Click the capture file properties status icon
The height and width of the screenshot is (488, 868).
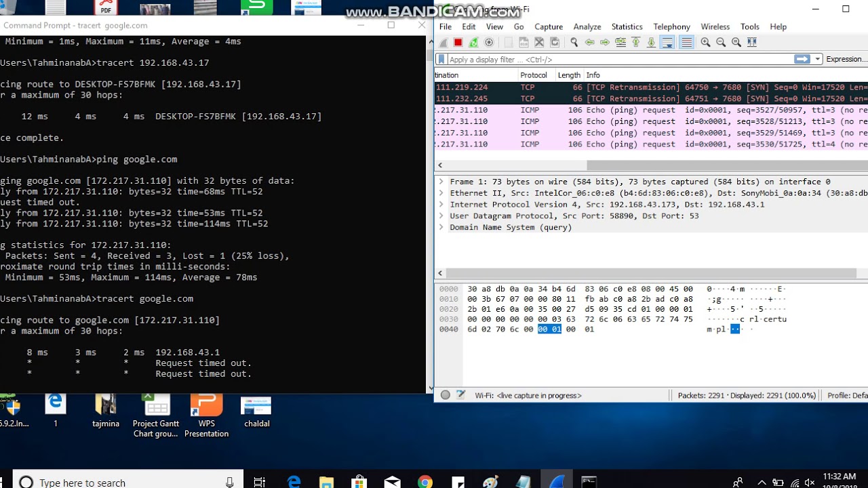tap(446, 395)
